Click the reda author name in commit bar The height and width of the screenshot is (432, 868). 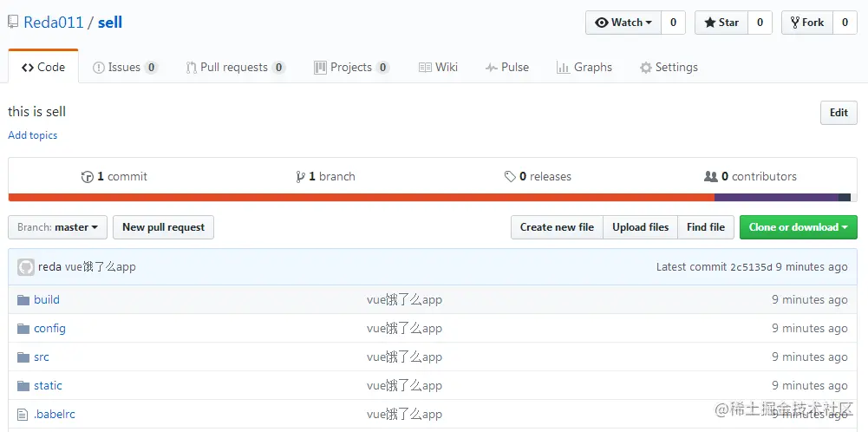[x=49, y=267]
